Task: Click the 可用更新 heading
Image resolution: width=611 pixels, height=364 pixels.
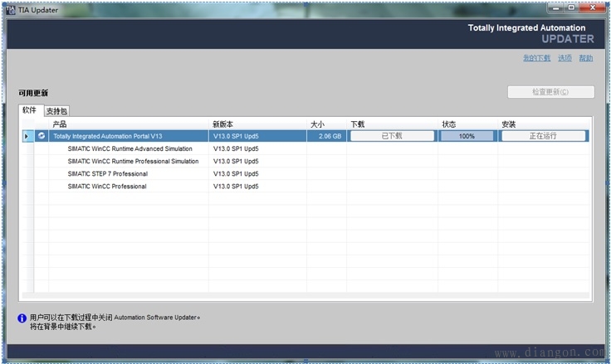Action: pyautogui.click(x=33, y=93)
